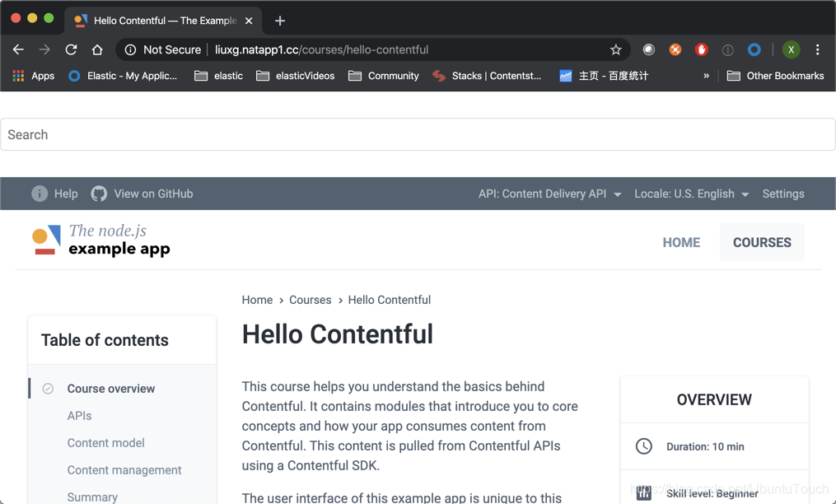This screenshot has width=836, height=504.
Task: Click the site information icon next to Not Secure
Action: [130, 49]
